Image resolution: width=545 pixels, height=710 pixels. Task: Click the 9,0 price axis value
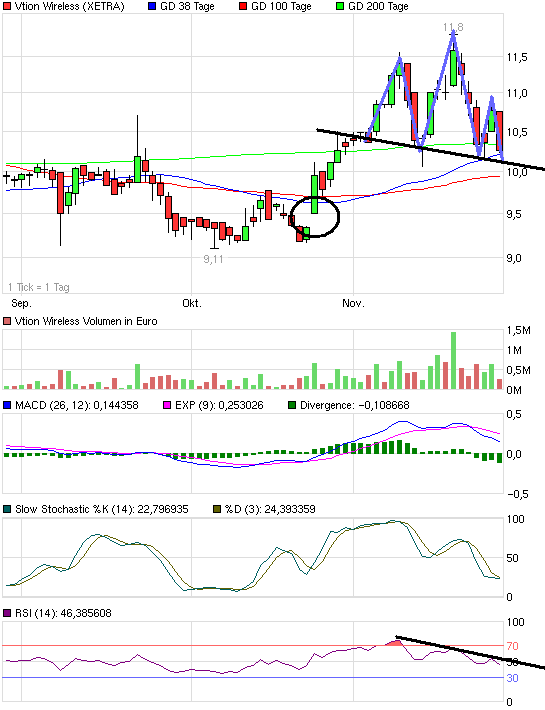[514, 258]
